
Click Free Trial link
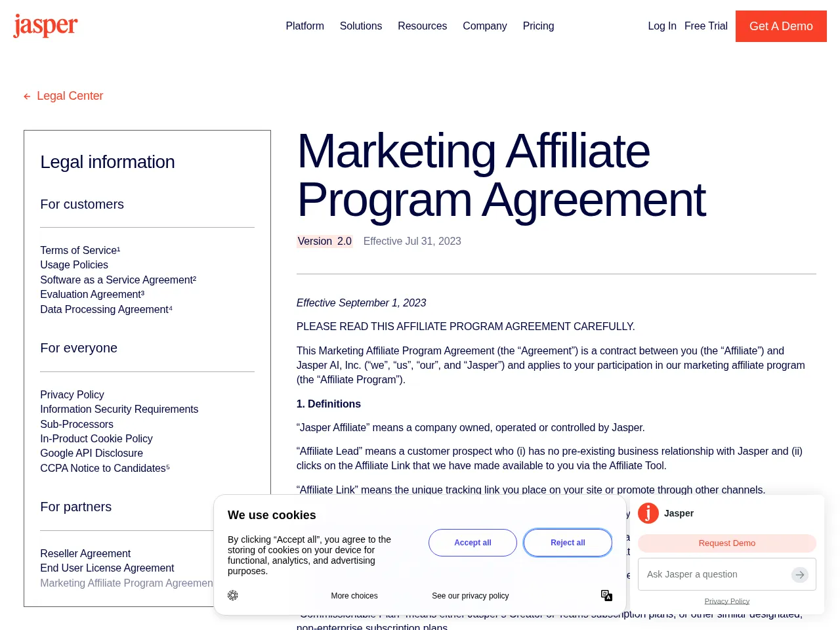tap(706, 26)
